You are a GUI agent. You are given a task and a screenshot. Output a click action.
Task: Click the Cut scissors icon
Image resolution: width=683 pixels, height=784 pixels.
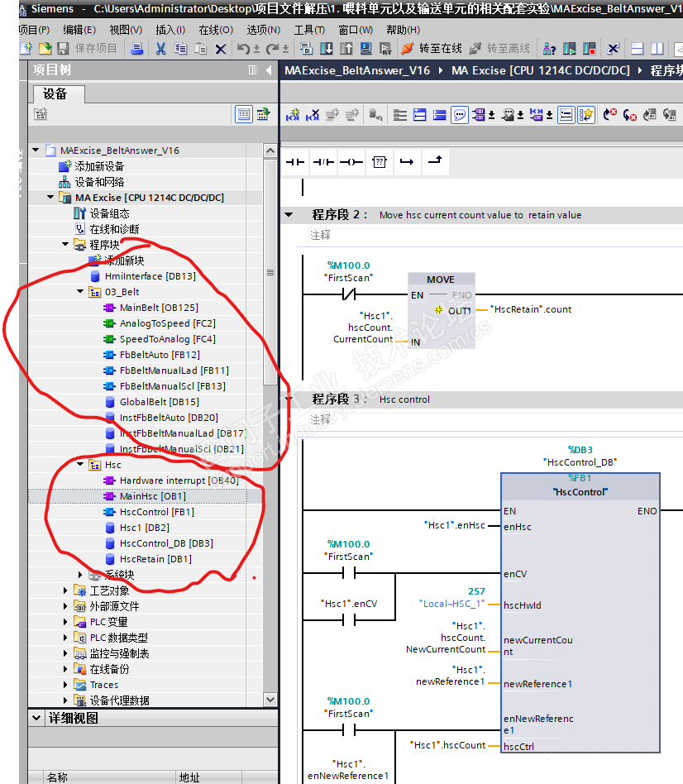[x=160, y=49]
